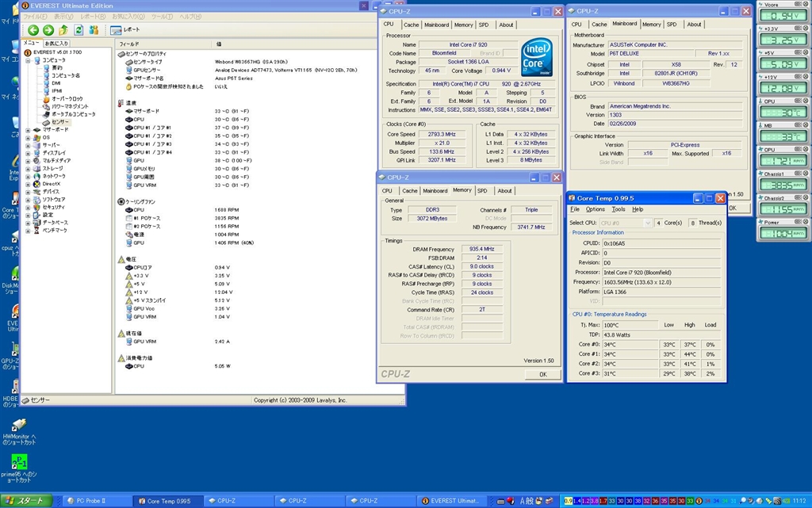
Task: Click the Intel Core i7 logo in CPU-Z
Action: coord(537,57)
